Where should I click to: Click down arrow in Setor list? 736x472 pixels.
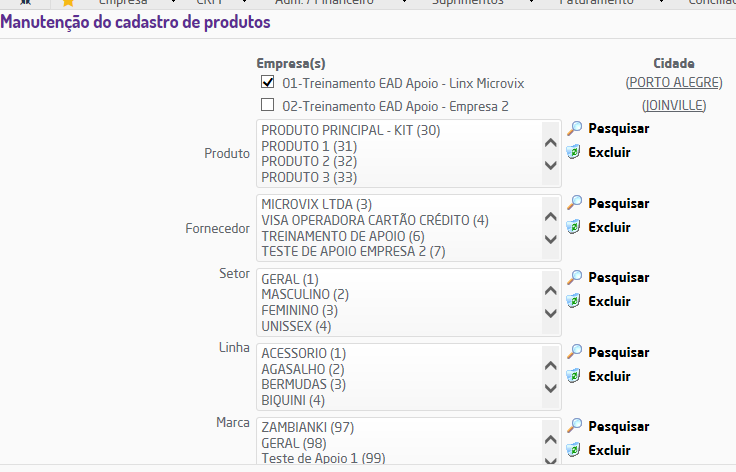(551, 313)
